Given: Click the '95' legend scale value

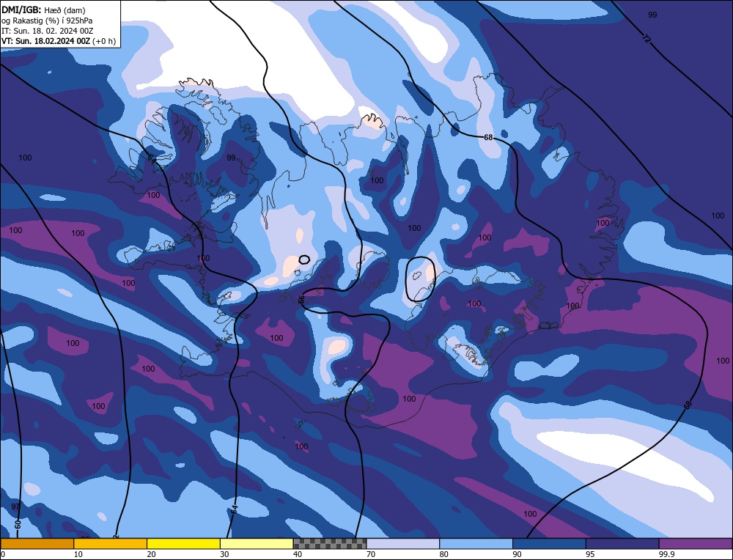Looking at the screenshot, I should [x=590, y=554].
